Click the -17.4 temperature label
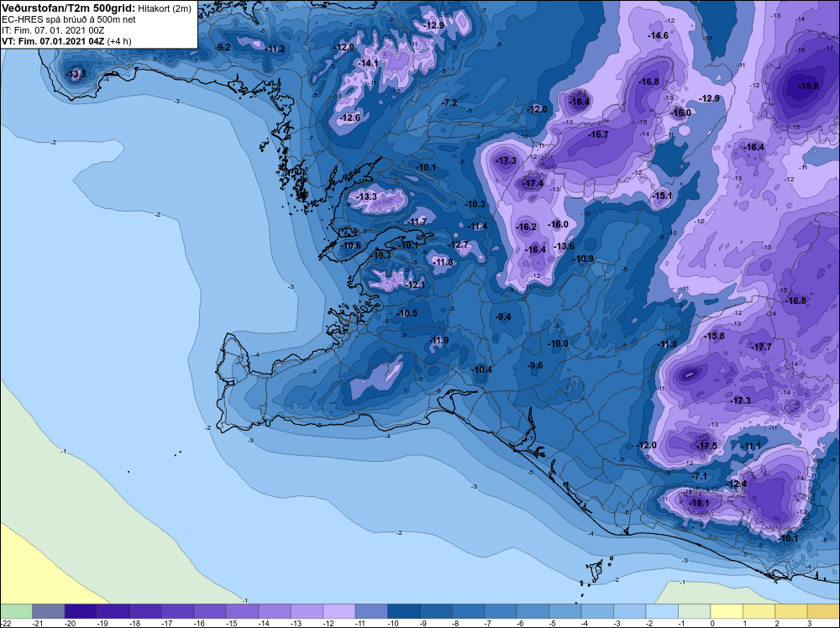The image size is (840, 628). pos(533,183)
